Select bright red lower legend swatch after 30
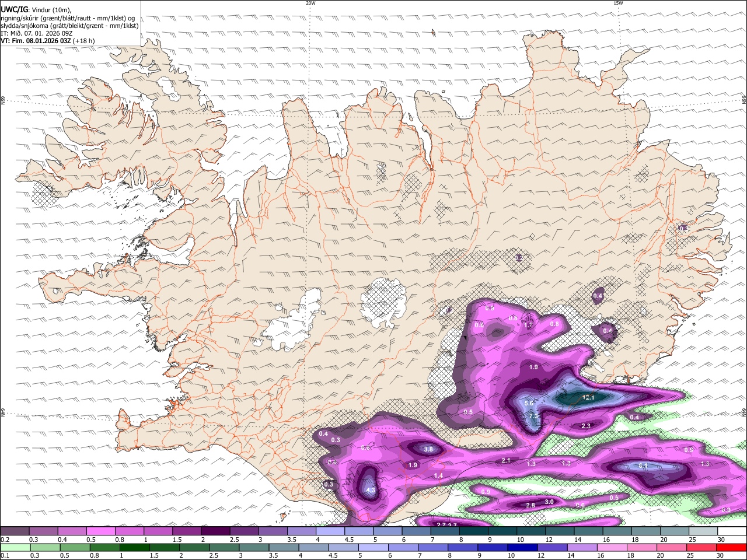Image resolution: width=747 pixels, height=560 pixels. pyautogui.click(x=731, y=547)
